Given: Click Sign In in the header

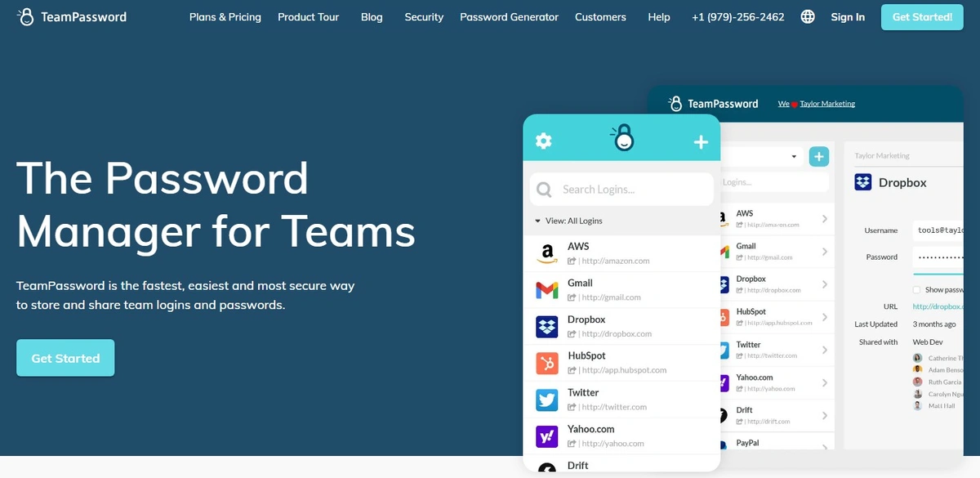Looking at the screenshot, I should (x=848, y=16).
